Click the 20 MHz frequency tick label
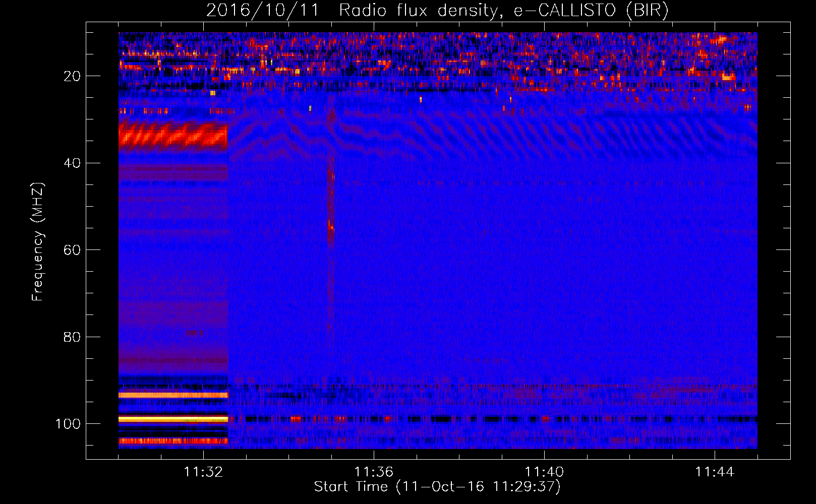The height and width of the screenshot is (504, 816). (72, 76)
